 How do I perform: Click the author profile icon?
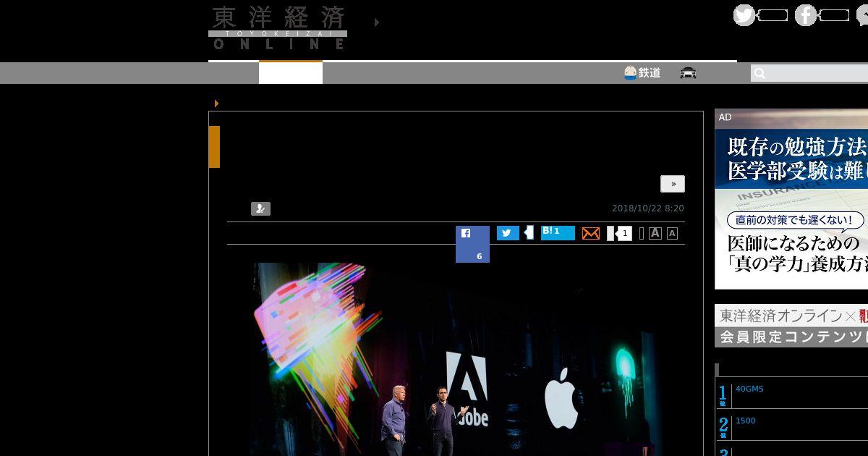pos(260,209)
